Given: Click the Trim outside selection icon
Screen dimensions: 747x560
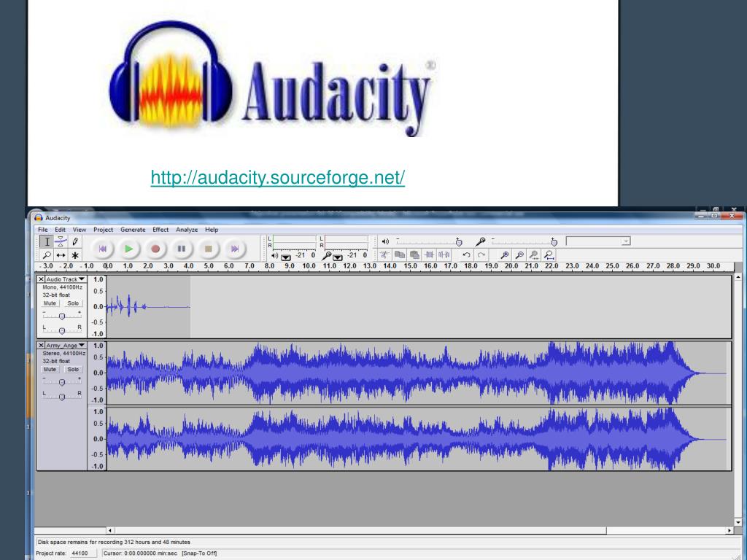Looking at the screenshot, I should pyautogui.click(x=429, y=254).
